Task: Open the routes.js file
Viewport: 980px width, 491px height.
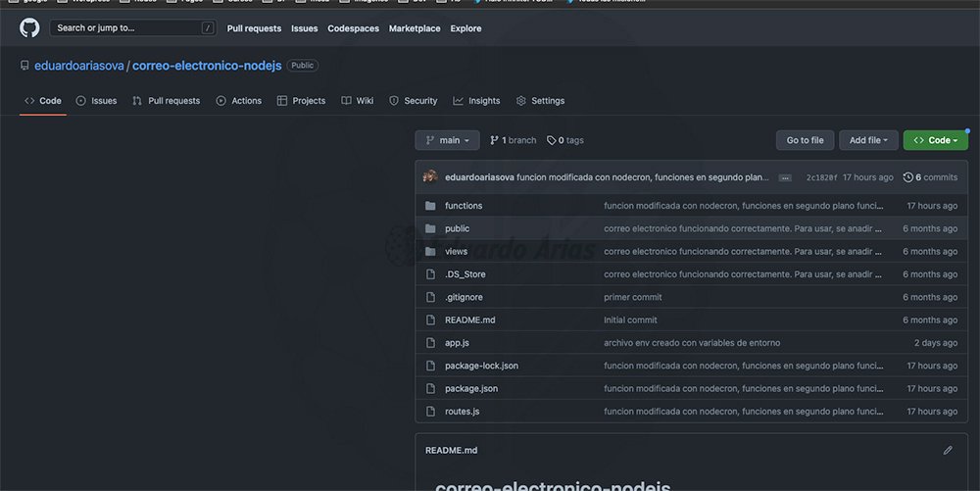Action: click(x=462, y=411)
